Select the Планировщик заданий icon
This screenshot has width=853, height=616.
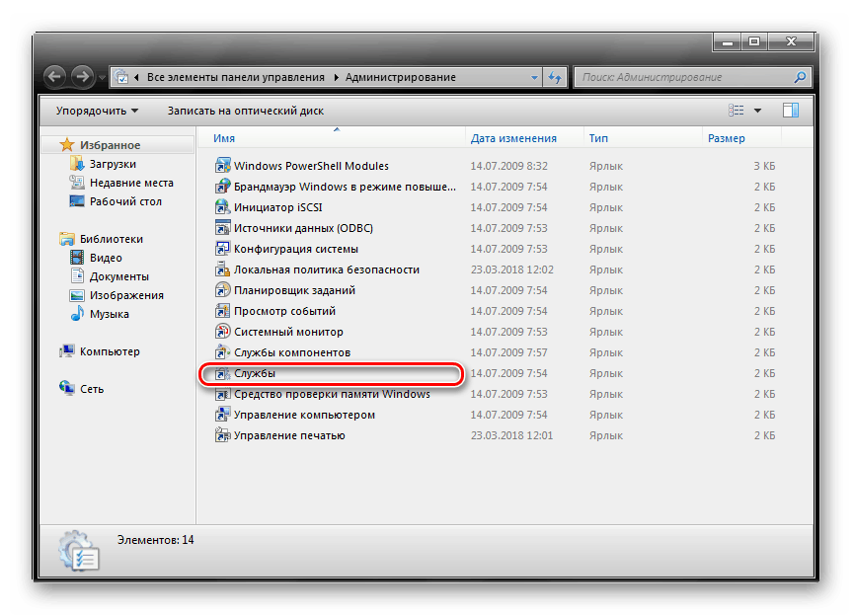coord(222,291)
